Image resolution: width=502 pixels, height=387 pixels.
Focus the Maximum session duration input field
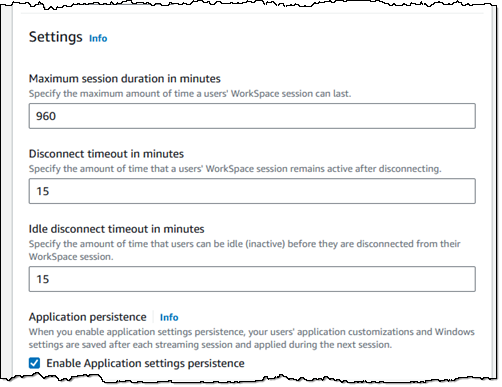click(x=252, y=116)
